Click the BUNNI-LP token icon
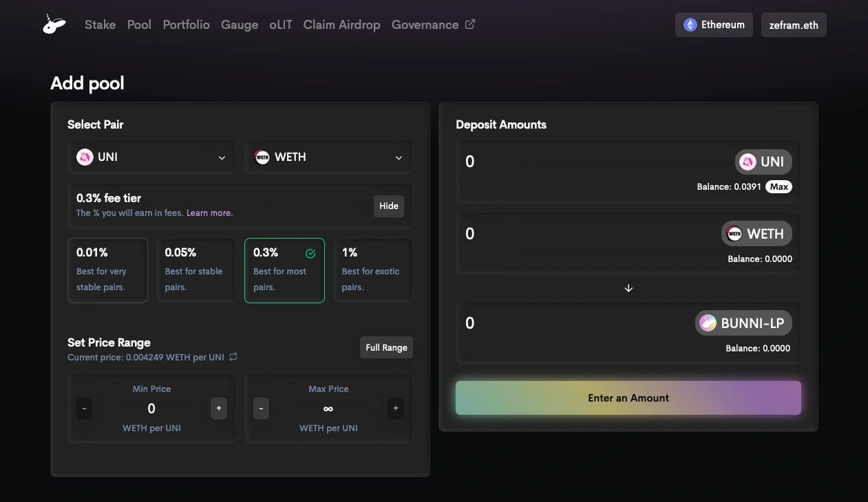 tap(708, 323)
